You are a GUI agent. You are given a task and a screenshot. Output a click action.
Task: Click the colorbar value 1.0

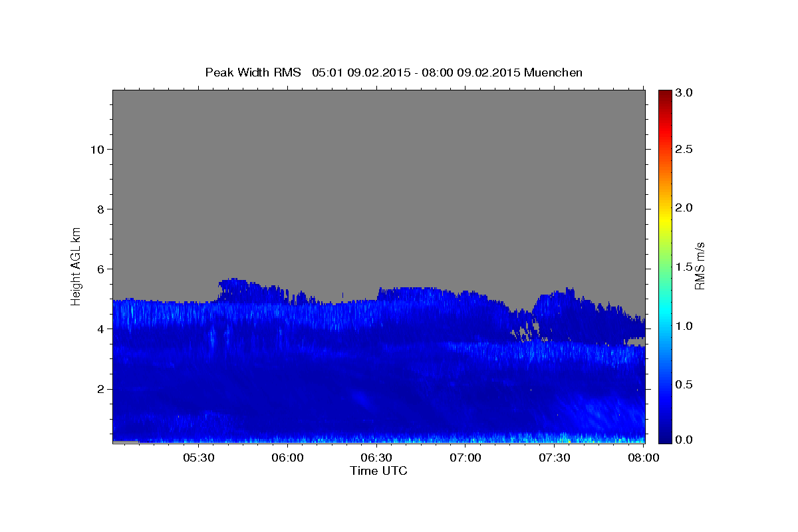tap(684, 326)
